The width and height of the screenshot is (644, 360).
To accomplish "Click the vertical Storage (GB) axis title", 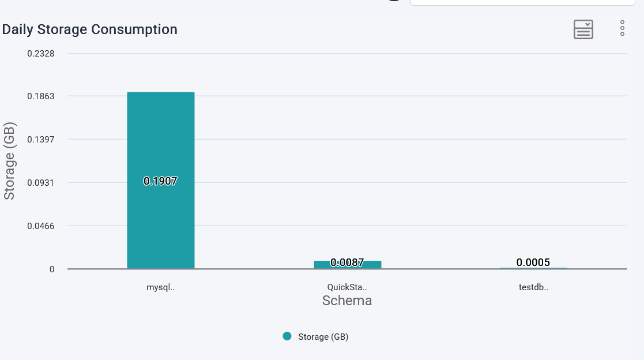I will (9, 161).
